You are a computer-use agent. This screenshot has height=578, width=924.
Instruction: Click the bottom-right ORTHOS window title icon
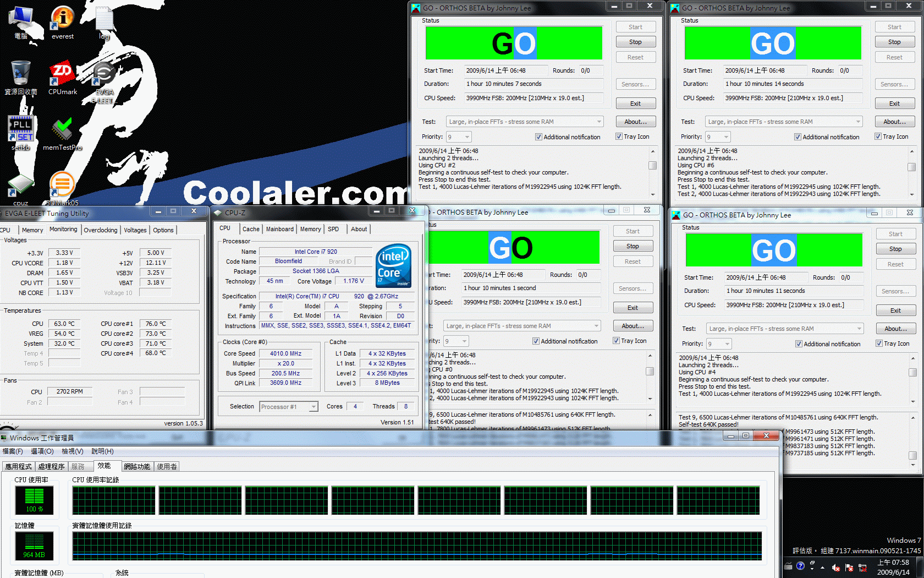[676, 215]
